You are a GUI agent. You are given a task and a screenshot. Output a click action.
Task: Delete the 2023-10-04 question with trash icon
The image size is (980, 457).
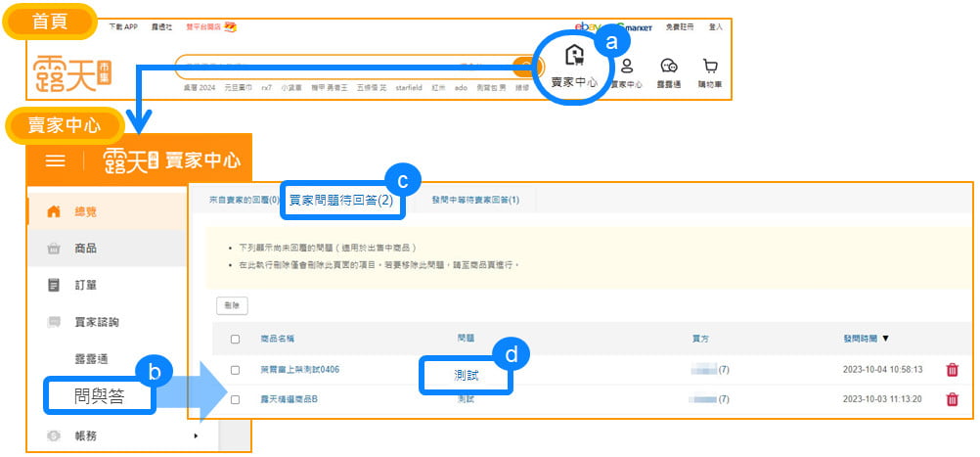pos(952,370)
